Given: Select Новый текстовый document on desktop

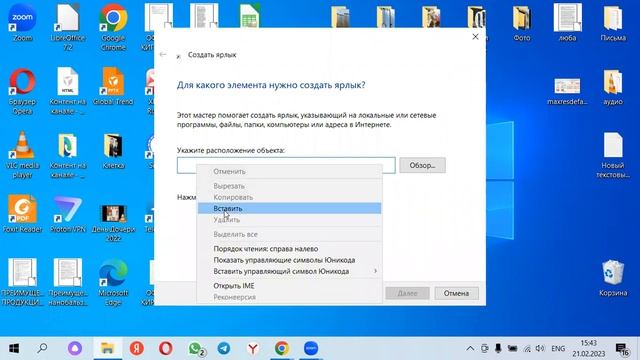Looking at the screenshot, I should (x=613, y=154).
